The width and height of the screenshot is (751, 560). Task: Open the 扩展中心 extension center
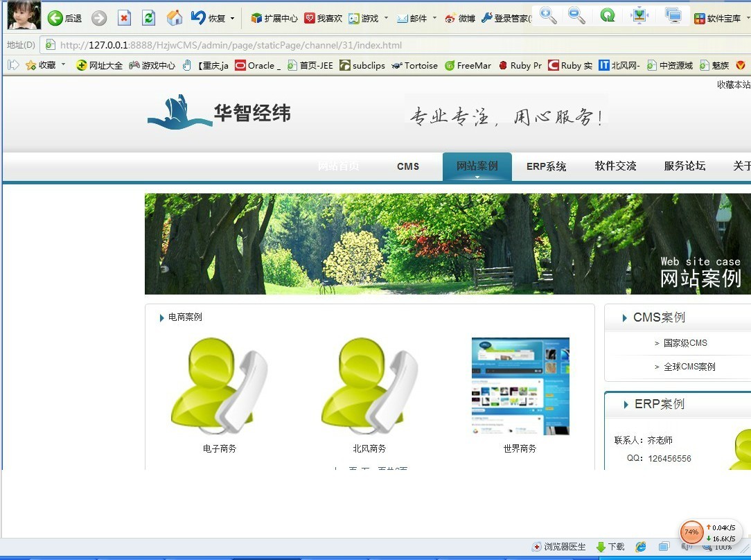point(274,18)
